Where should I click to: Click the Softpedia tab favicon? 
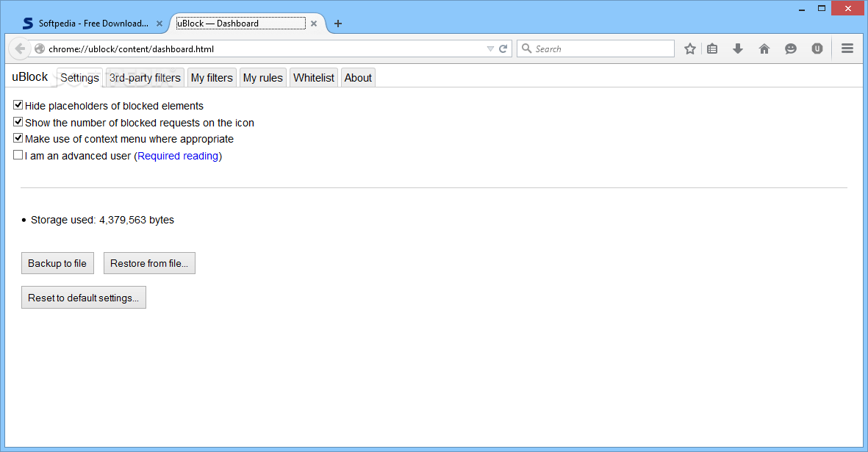(28, 24)
